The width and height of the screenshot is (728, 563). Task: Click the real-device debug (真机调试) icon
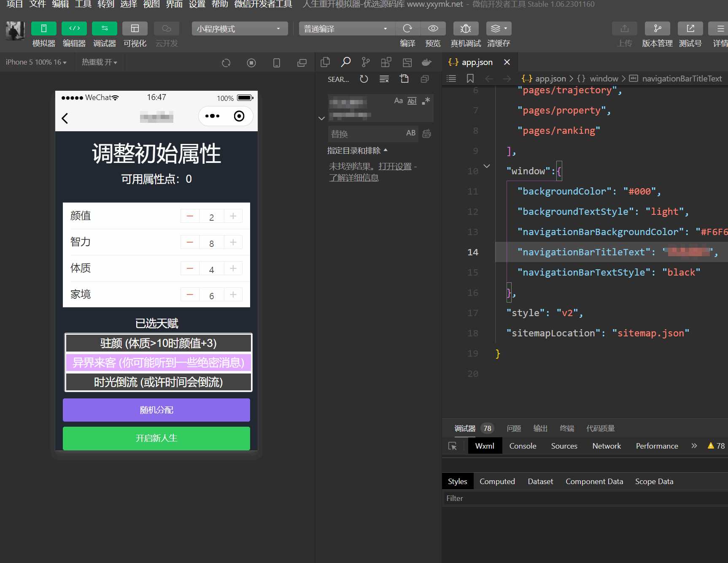coord(466,29)
